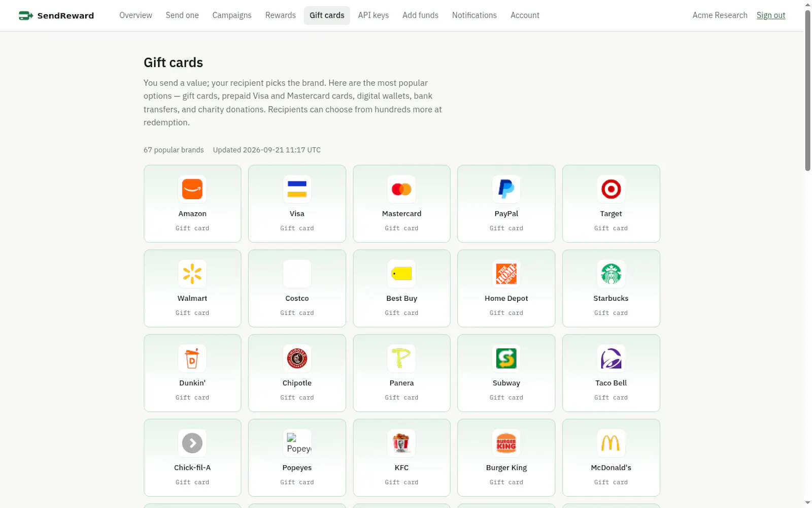
Task: Click the SendReward brand name
Action: click(65, 16)
